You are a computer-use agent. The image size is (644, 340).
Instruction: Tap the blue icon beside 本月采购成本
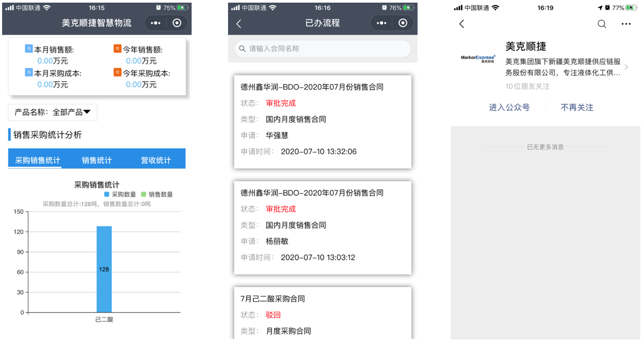point(29,73)
